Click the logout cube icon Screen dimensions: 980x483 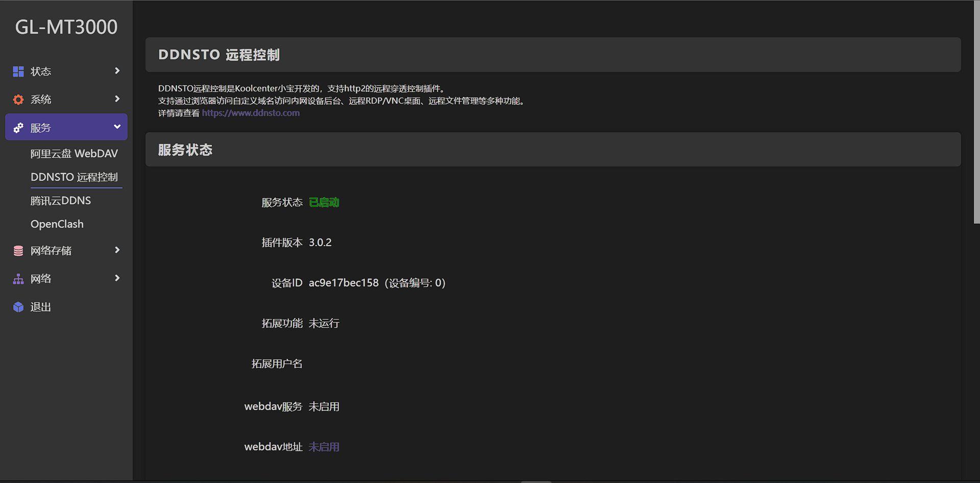[18, 307]
